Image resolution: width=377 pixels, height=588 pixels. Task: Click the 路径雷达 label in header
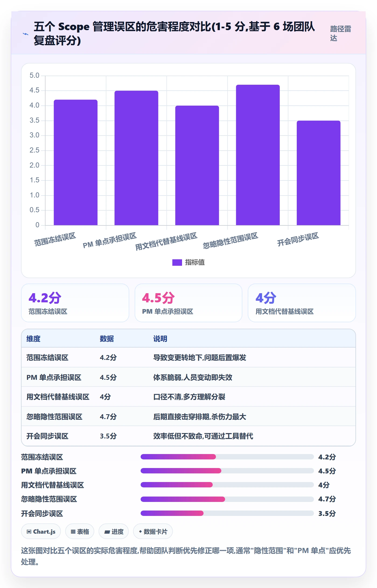pos(341,33)
